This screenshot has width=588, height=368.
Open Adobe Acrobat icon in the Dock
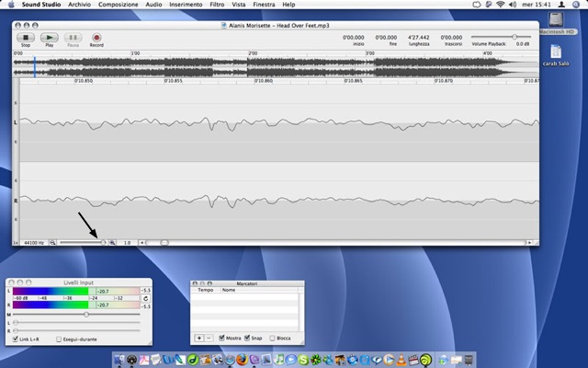[x=144, y=360]
